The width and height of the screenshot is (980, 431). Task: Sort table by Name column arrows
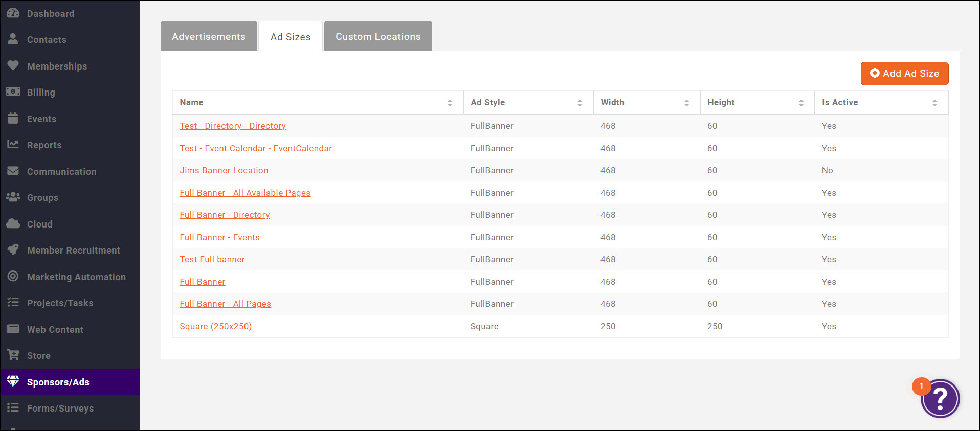pyautogui.click(x=450, y=103)
